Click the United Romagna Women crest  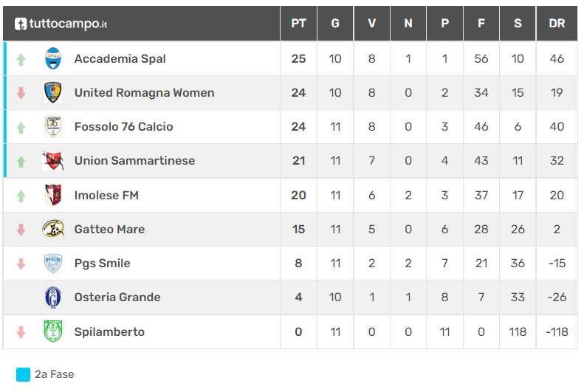point(53,92)
